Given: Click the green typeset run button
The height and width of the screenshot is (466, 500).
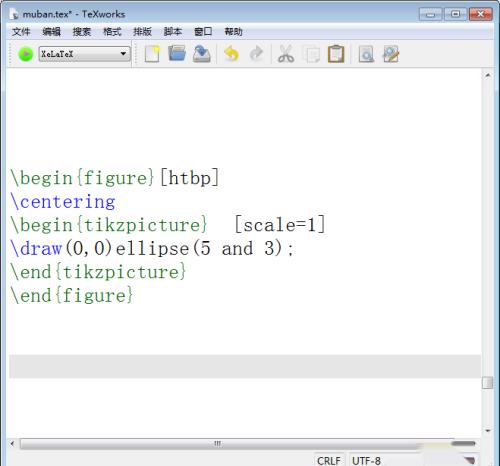Looking at the screenshot, I should tap(25, 54).
